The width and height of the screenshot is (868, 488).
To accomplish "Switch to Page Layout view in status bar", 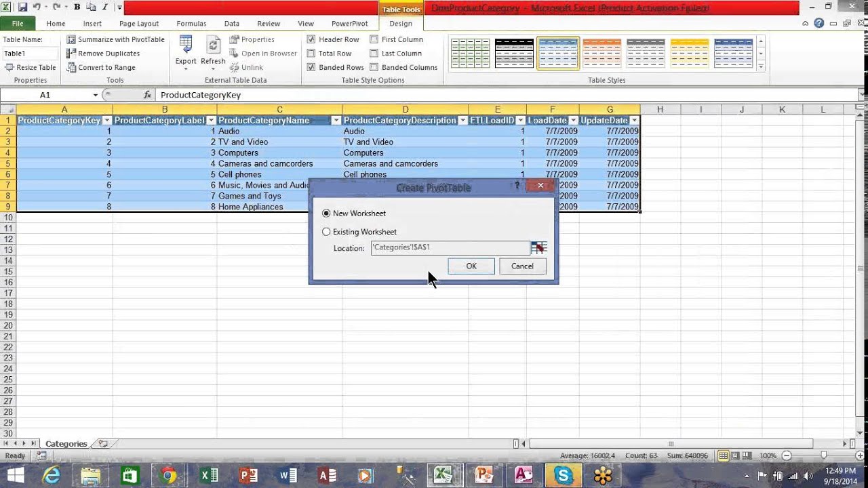I will 735,455.
